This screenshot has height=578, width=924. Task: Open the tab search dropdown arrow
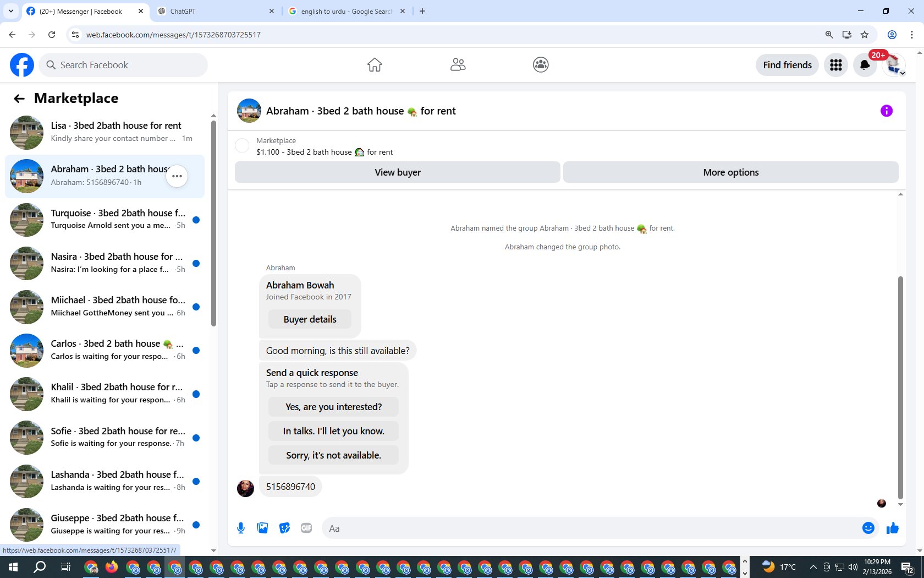click(x=10, y=11)
